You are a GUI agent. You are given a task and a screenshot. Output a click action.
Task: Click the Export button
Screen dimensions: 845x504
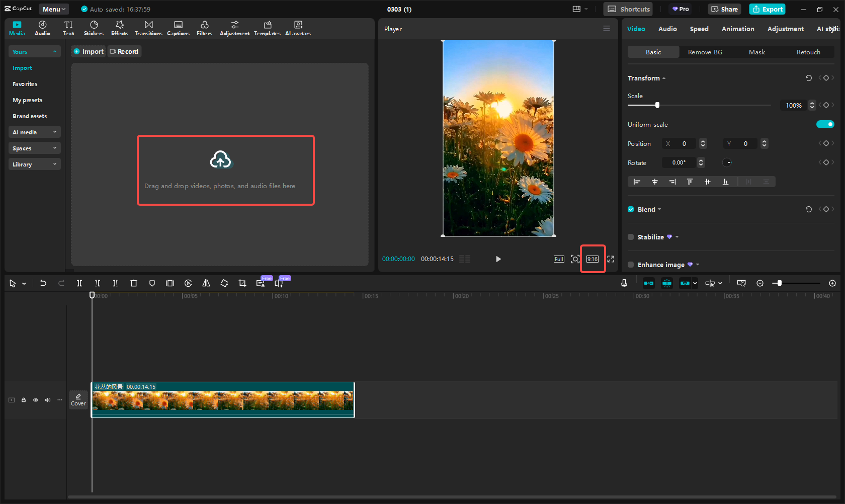pyautogui.click(x=767, y=9)
